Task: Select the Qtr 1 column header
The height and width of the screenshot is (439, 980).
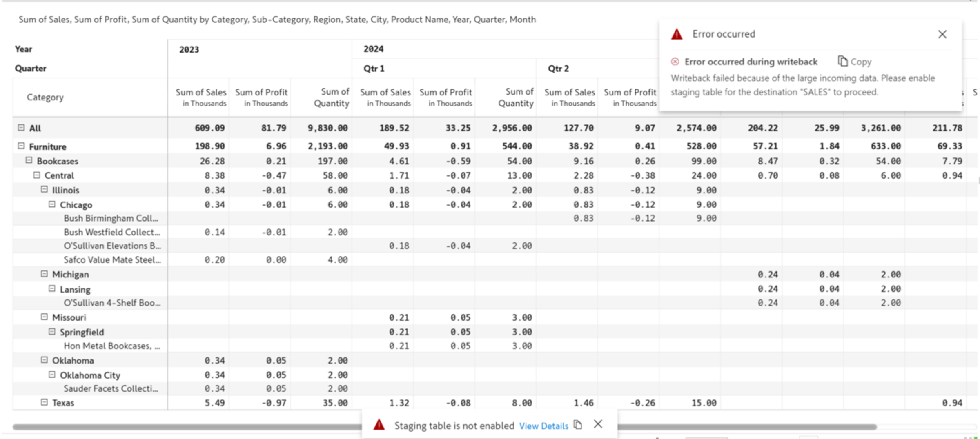Action: pos(374,69)
